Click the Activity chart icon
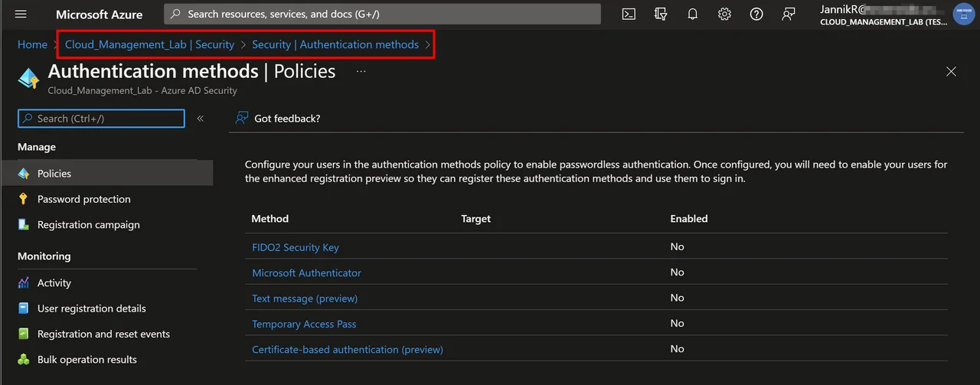Viewport: 980px width, 385px height. point(24,283)
